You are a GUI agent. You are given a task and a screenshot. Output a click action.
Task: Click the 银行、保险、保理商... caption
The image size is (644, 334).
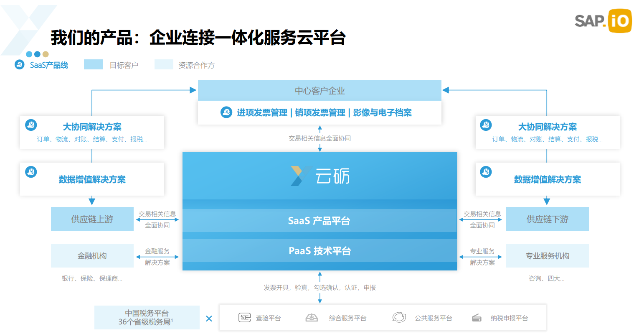tap(92, 278)
